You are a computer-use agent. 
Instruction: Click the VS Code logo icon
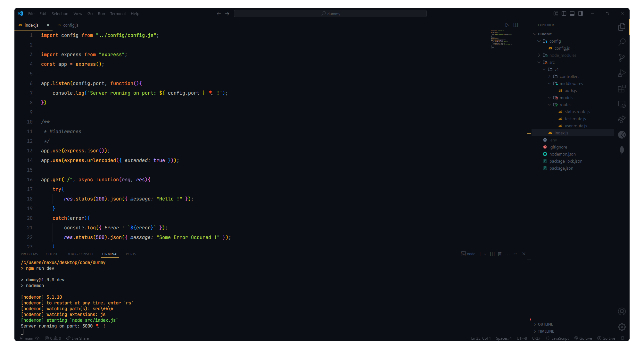tap(21, 13)
